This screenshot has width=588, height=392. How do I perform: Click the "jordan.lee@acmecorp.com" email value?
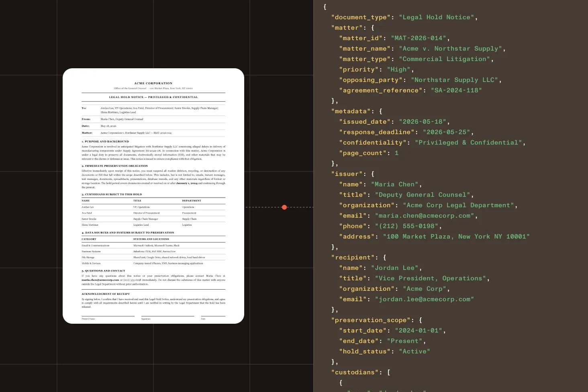pos(425,299)
